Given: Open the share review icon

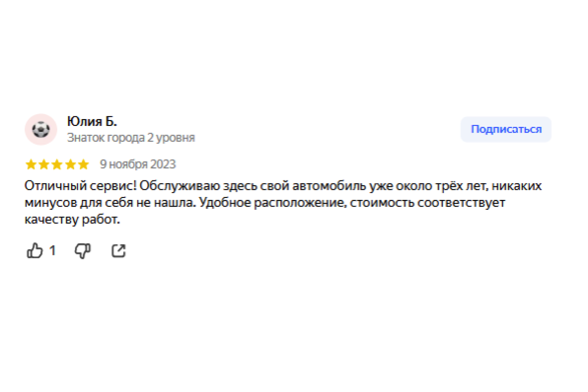Looking at the screenshot, I should (x=119, y=251).
